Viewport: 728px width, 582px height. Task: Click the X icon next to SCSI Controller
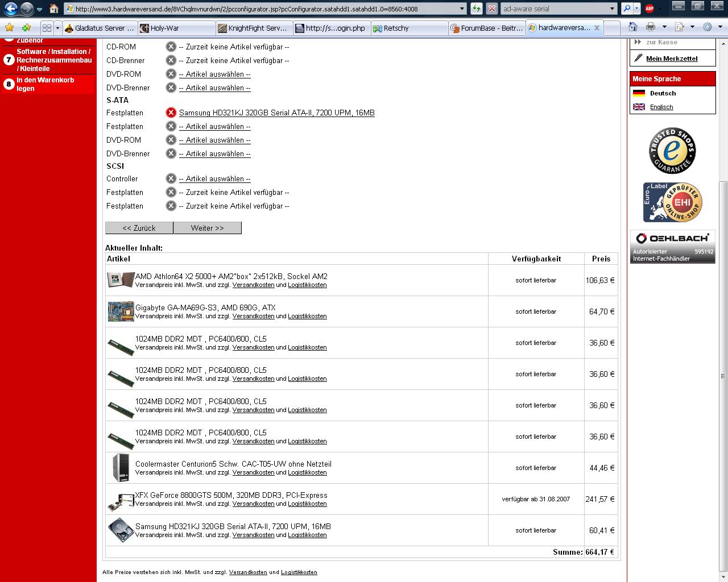171,178
